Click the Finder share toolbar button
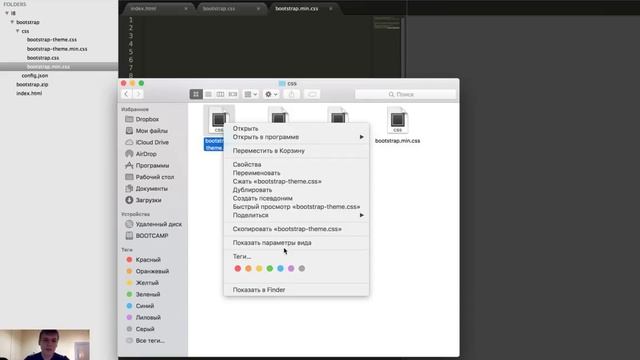 coord(291,94)
